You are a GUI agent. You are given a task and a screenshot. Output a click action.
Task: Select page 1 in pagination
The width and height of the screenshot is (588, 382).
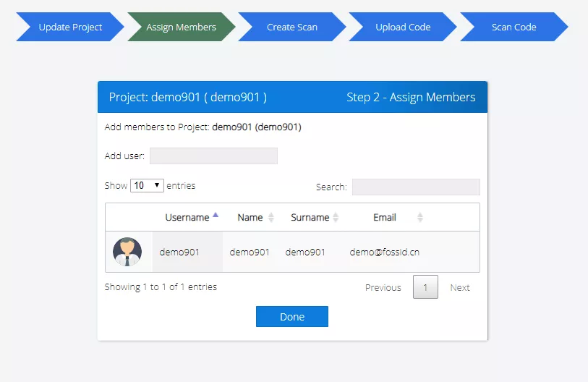click(425, 287)
